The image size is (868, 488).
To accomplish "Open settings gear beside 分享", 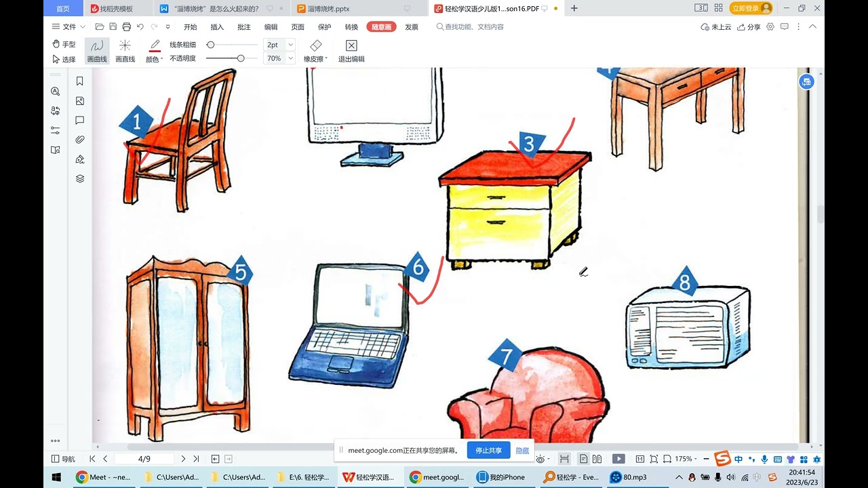I will (770, 27).
